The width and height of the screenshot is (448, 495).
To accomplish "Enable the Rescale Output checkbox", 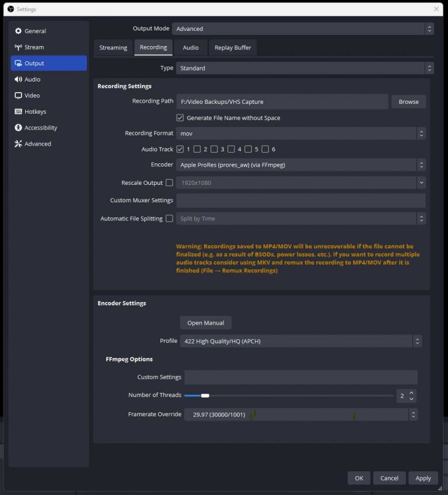I will coord(169,182).
